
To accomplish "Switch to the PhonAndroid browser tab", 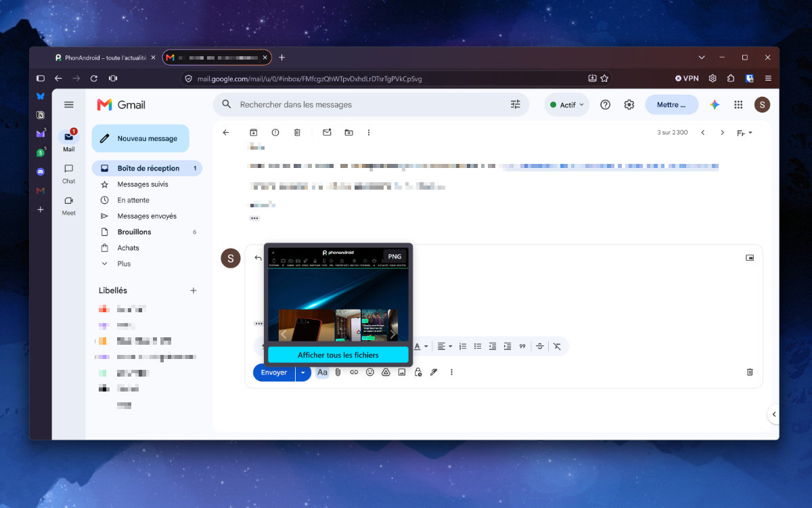I will [x=106, y=58].
